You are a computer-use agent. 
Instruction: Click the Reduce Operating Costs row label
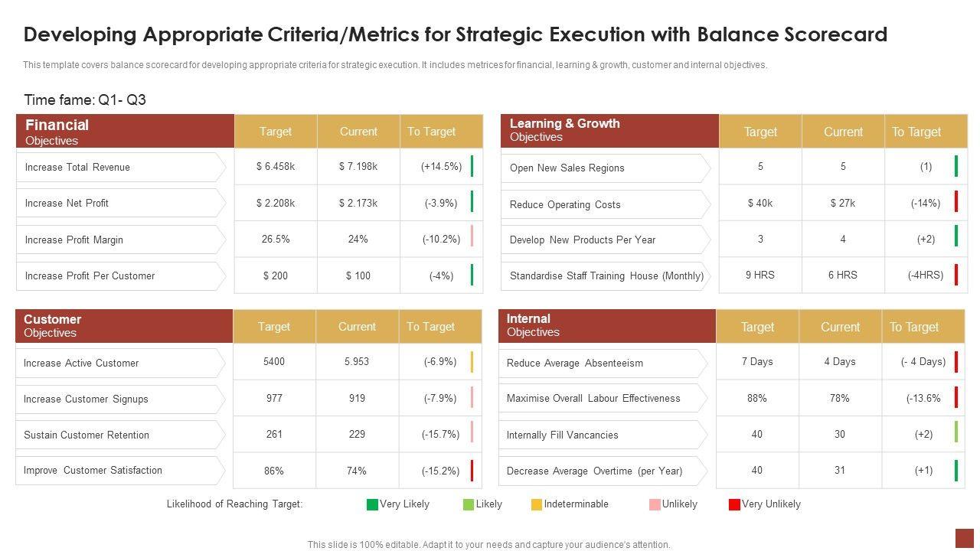pos(565,204)
